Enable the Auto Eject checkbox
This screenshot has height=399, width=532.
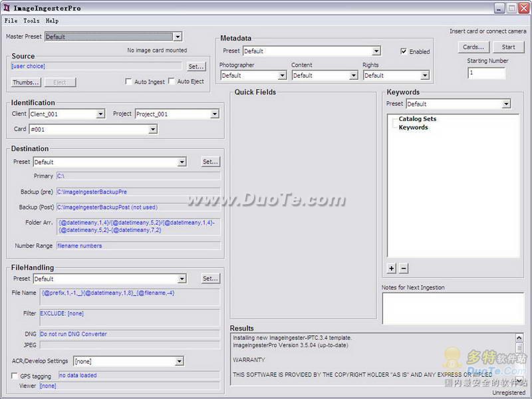172,81
